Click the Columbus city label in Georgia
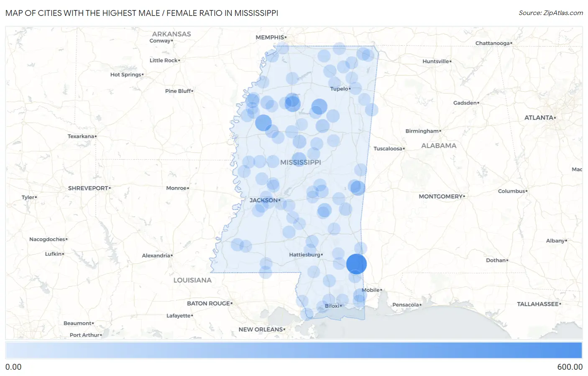Viewport: 588px width, 376px height. (511, 191)
